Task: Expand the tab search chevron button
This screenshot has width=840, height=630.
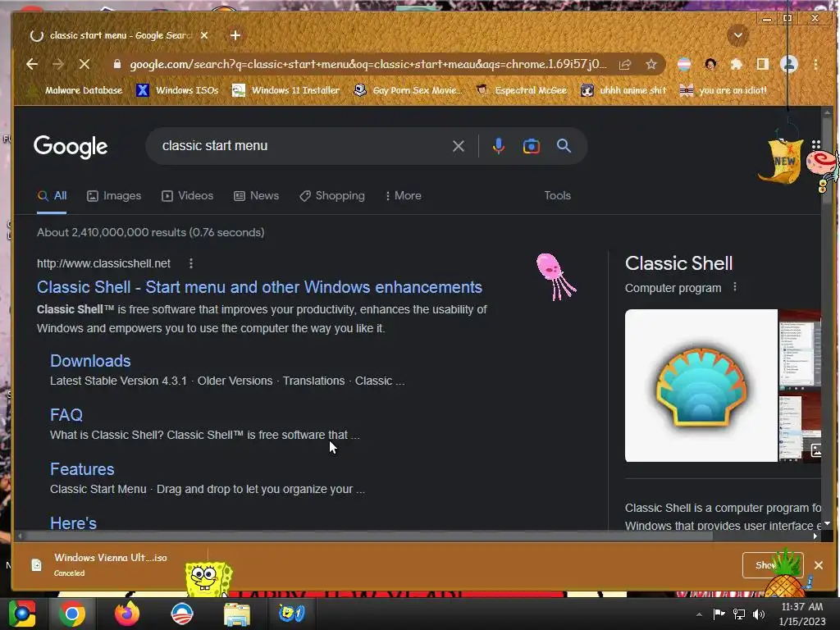Action: pyautogui.click(x=737, y=35)
